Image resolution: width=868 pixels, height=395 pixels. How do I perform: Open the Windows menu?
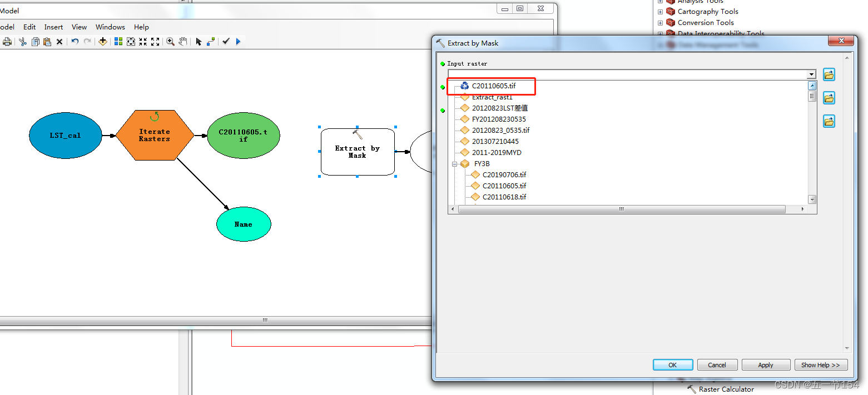point(110,27)
